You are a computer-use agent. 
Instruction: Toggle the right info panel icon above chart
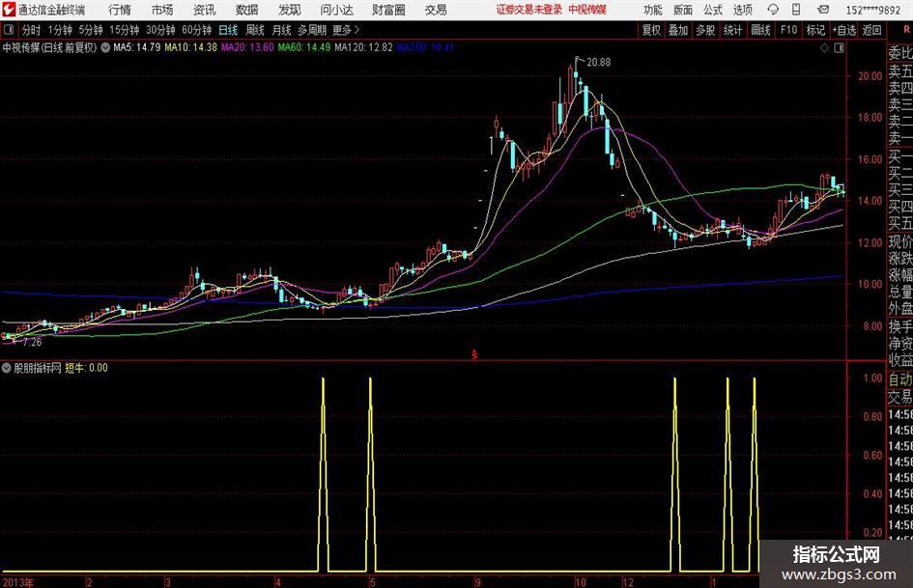839,48
